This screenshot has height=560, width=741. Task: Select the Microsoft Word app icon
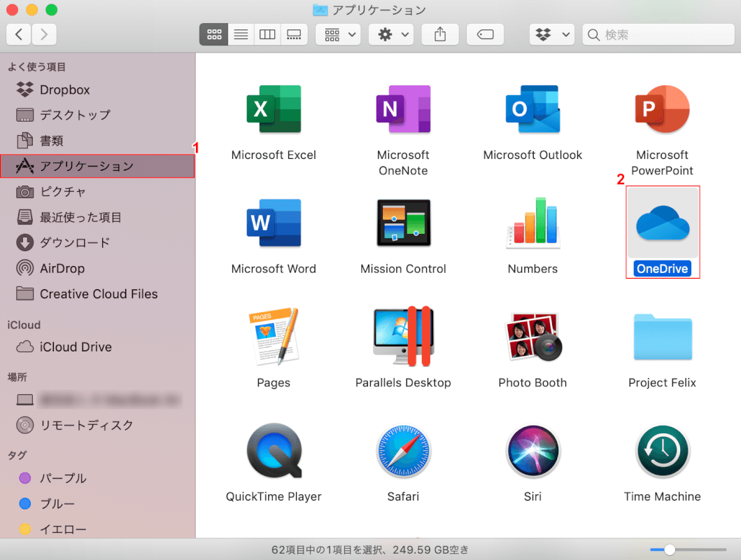(x=274, y=223)
